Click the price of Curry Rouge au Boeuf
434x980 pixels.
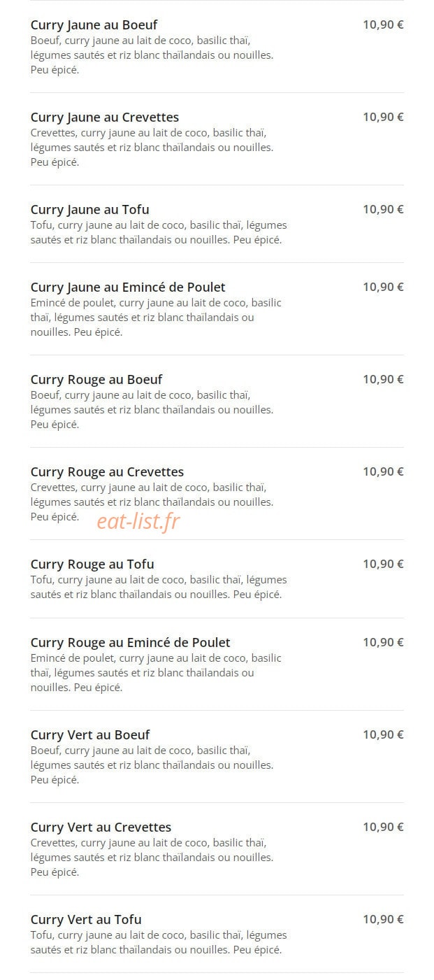click(x=383, y=380)
